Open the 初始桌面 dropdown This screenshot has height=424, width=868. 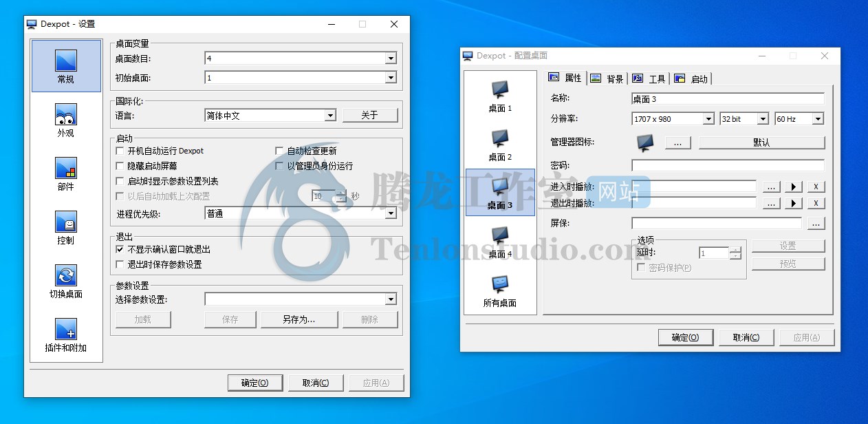(x=391, y=78)
